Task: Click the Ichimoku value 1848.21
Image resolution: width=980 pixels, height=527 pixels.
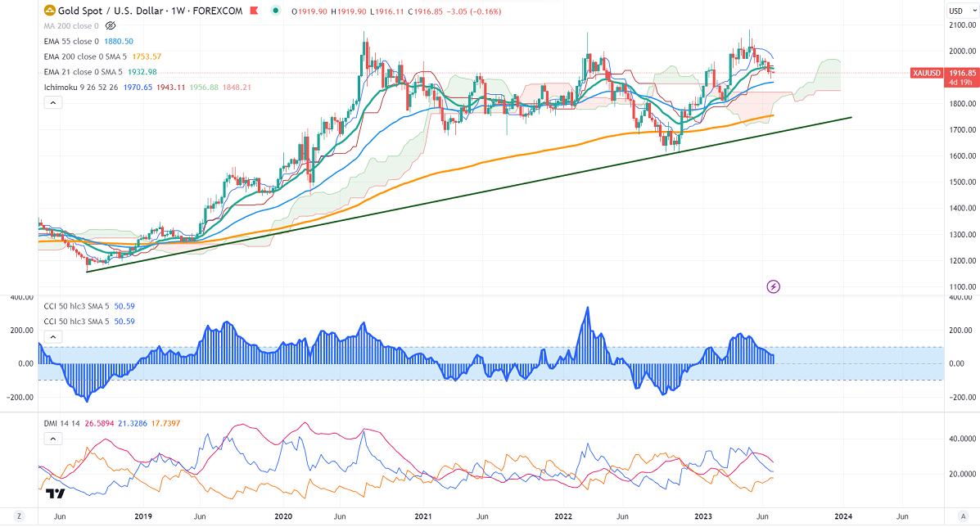Action: pos(237,87)
